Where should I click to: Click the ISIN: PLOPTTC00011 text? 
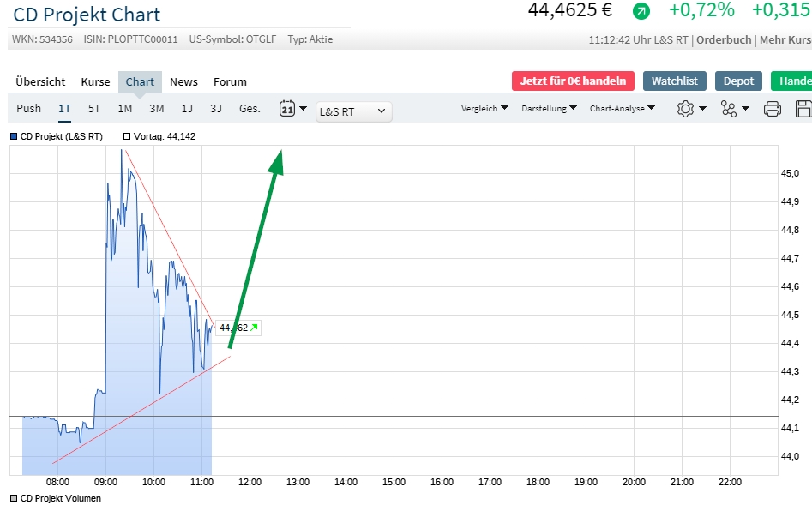[x=130, y=39]
